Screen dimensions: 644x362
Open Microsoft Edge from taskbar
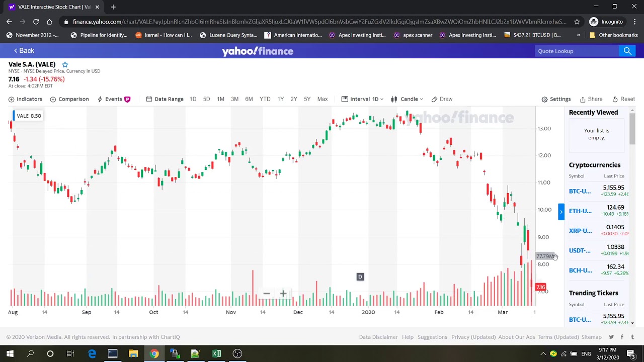[x=92, y=353]
